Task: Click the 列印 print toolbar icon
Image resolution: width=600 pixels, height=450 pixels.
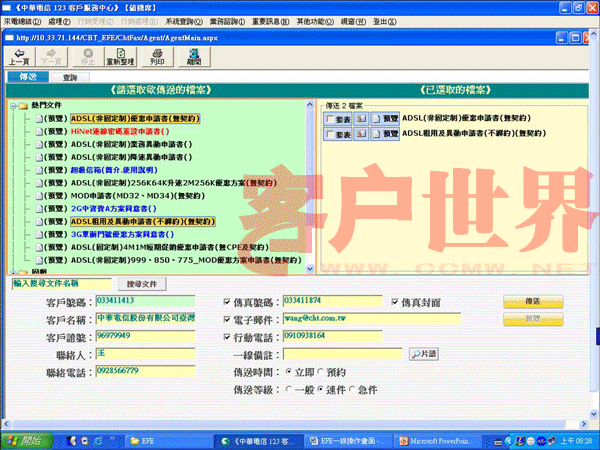Action: click(156, 55)
